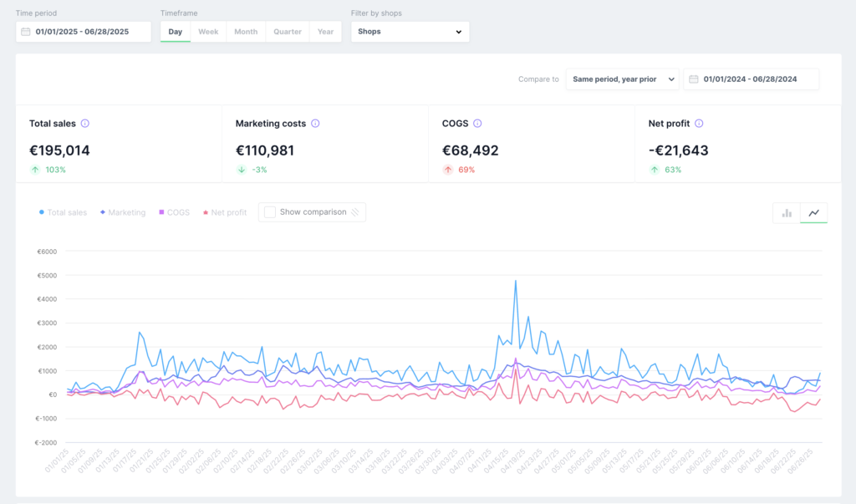The height and width of the screenshot is (504, 856).
Task: Select the Week timeframe tab
Action: pyautogui.click(x=208, y=32)
